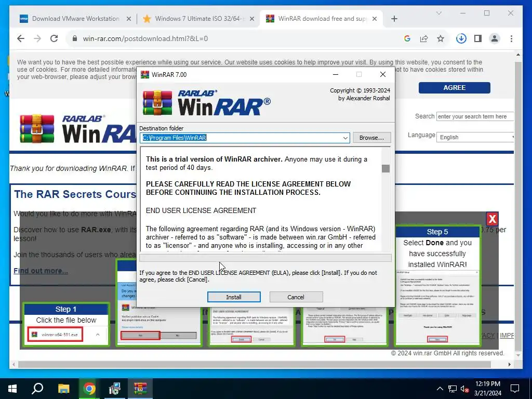This screenshot has width=532, height=399.
Task: Open the Windows Start menu
Action: tap(12, 389)
